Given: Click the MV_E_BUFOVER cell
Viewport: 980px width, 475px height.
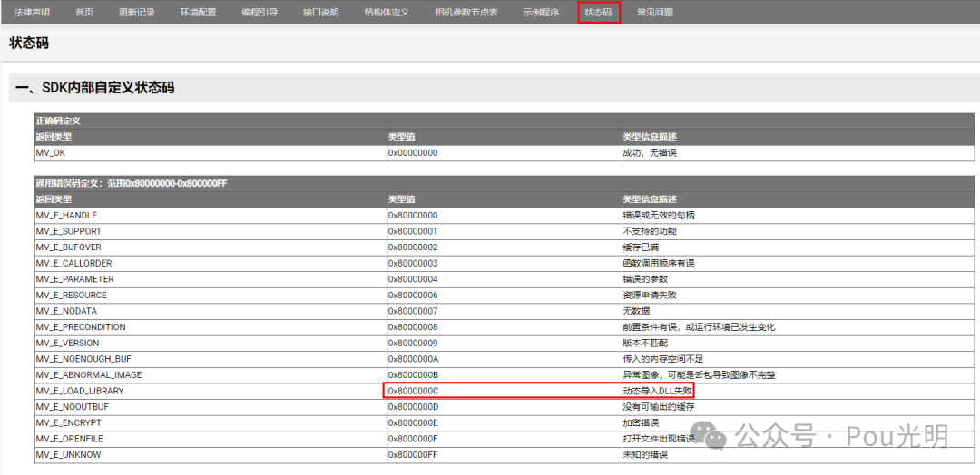Looking at the screenshot, I should click(211, 247).
